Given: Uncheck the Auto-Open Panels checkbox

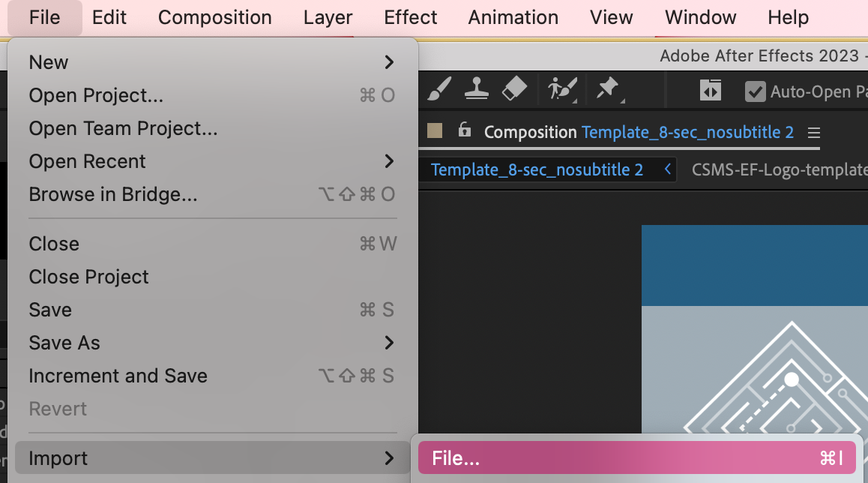Looking at the screenshot, I should [x=755, y=91].
